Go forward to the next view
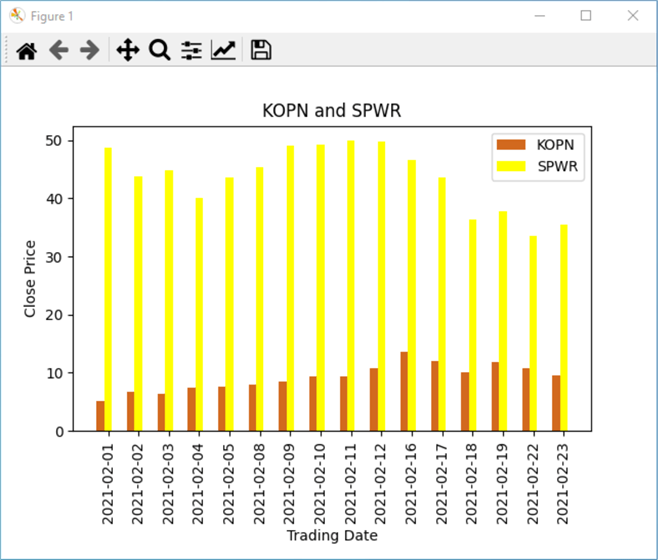The width and height of the screenshot is (658, 560). point(89,50)
